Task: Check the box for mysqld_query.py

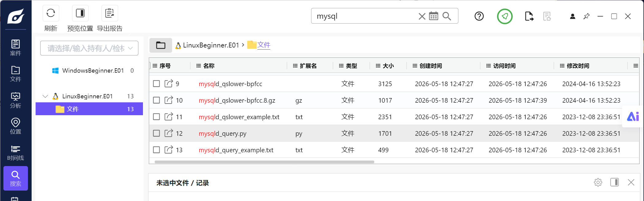Action: click(x=156, y=133)
